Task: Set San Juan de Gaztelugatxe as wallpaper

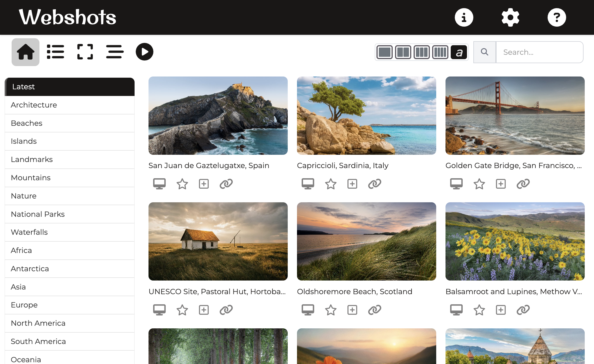Action: click(159, 184)
